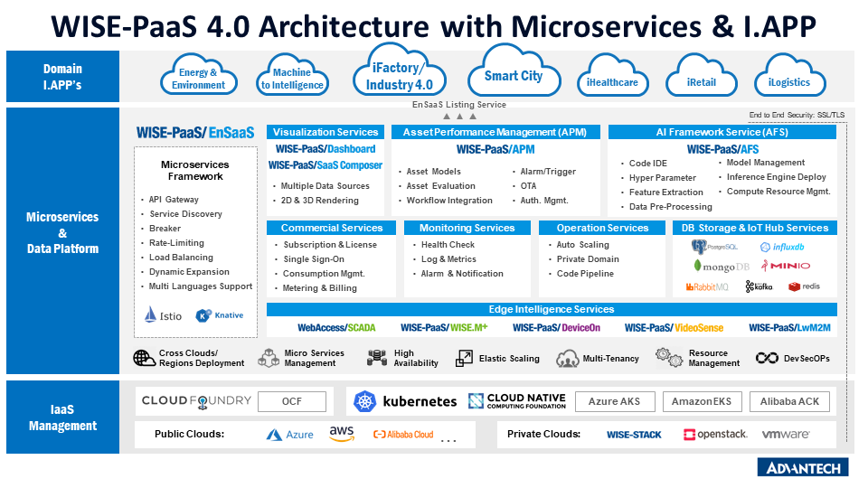Click the Kubernetes wheel logo
This screenshot has height=488, width=868.
(364, 401)
